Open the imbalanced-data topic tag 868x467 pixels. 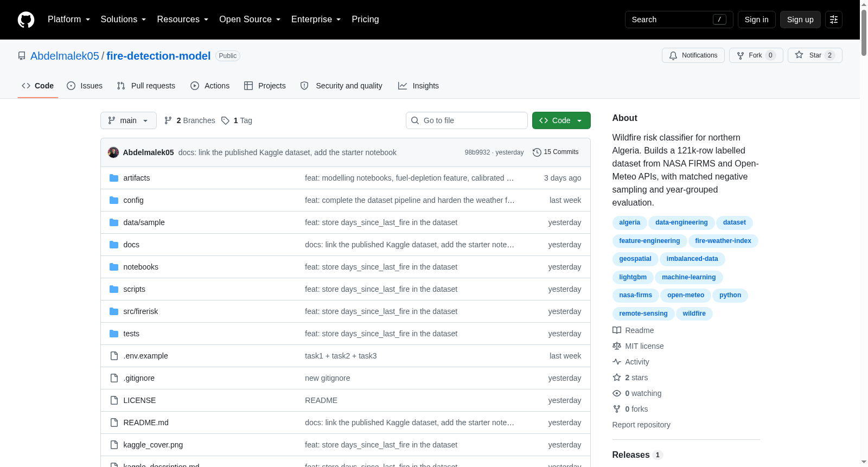[692, 259]
